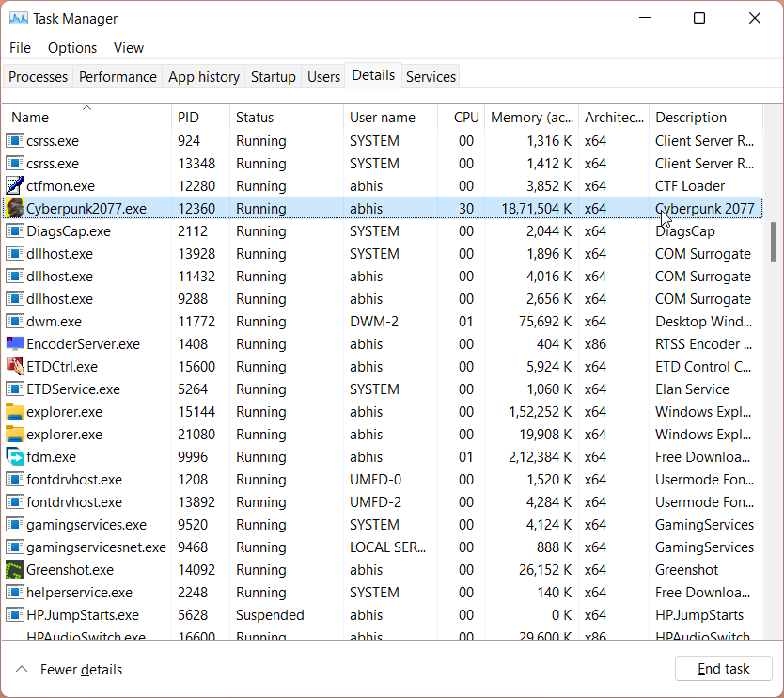
Task: Sort by the Description column header
Action: pos(706,117)
